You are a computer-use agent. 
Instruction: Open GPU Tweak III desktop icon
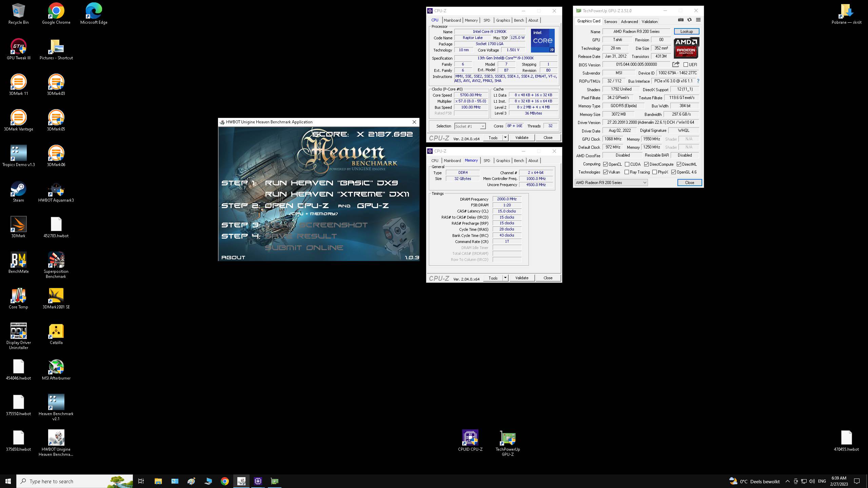(19, 49)
